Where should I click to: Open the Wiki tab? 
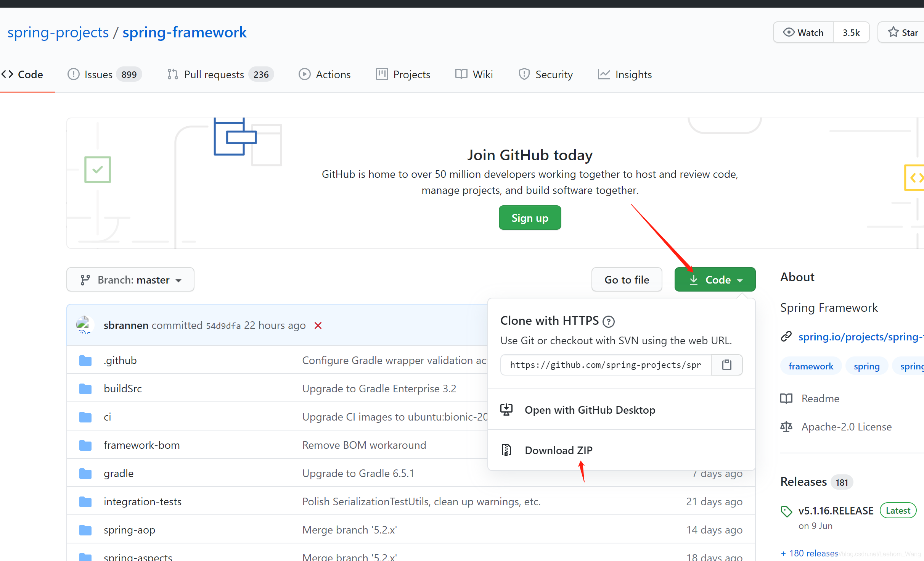tap(474, 74)
